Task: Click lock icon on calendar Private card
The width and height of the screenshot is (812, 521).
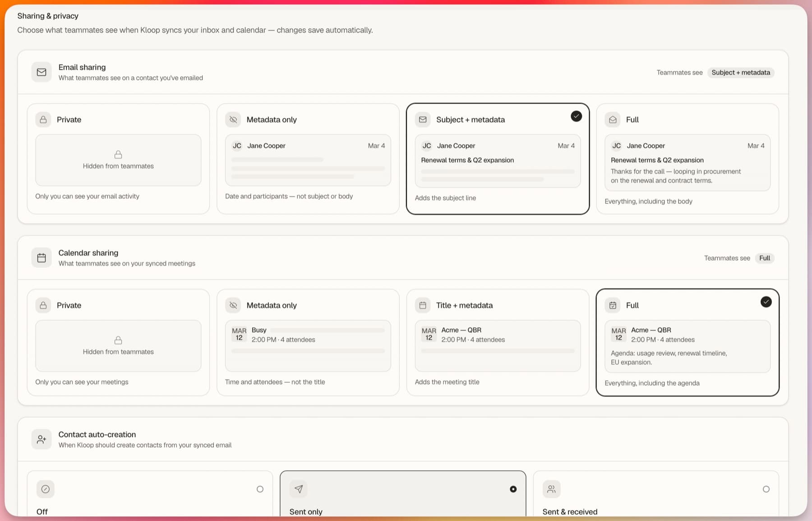Action: [43, 305]
